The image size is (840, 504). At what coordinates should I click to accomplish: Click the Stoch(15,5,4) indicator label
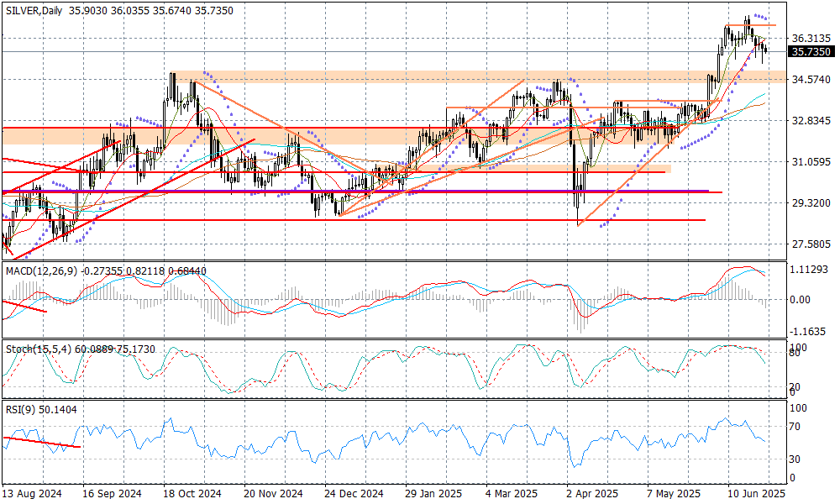[40, 349]
